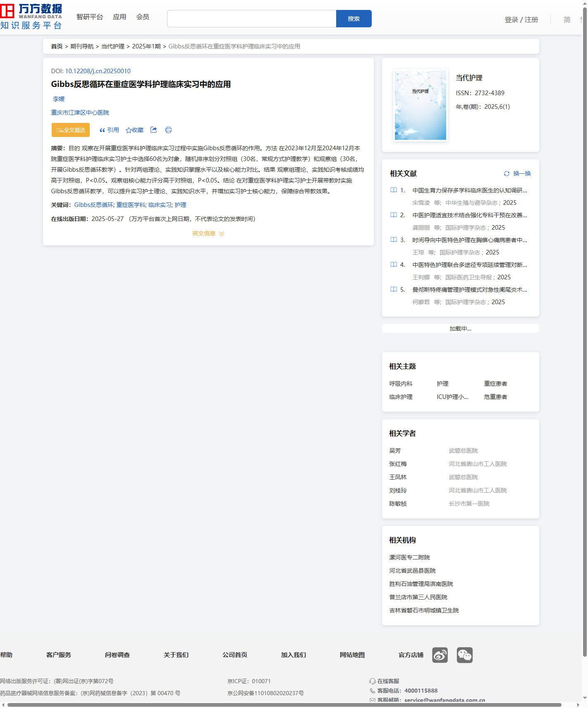The height and width of the screenshot is (708, 588).
Task: Click the 收藏 star favorite button
Action: [x=134, y=130]
